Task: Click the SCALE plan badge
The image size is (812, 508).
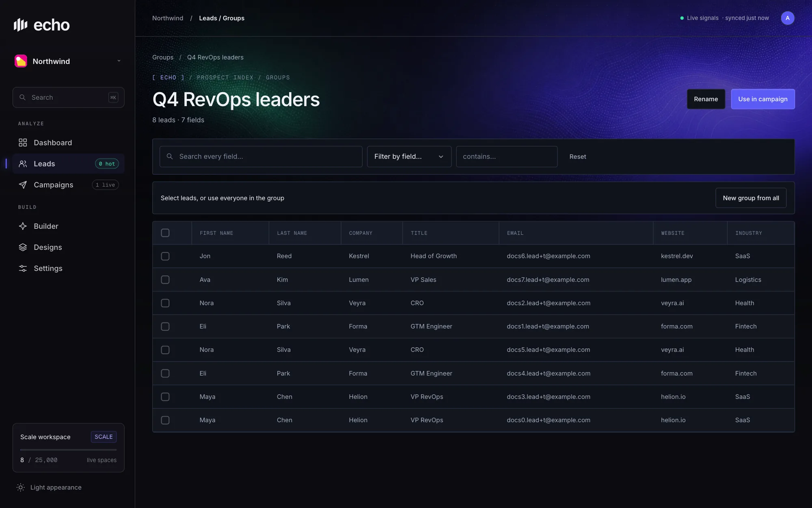Action: point(104,437)
